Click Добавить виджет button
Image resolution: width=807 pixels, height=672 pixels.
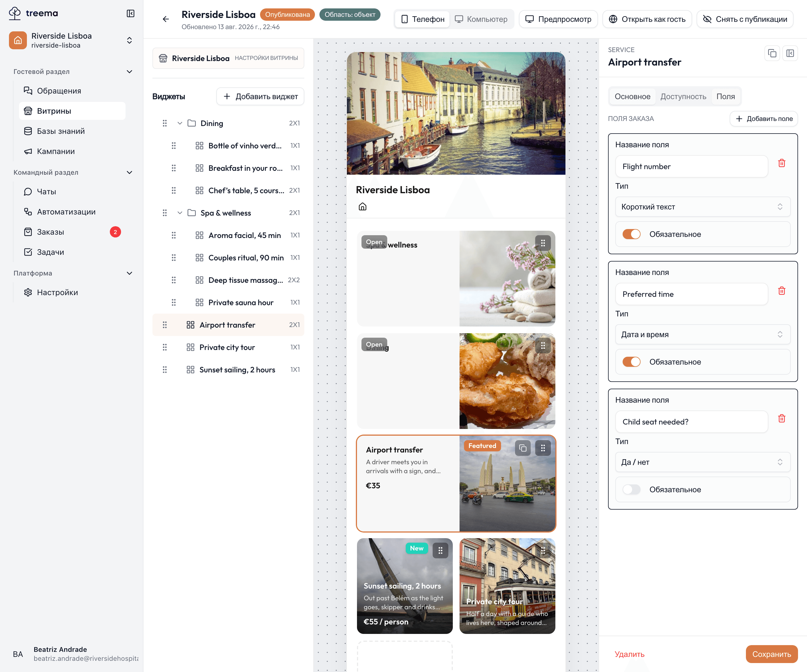point(260,96)
